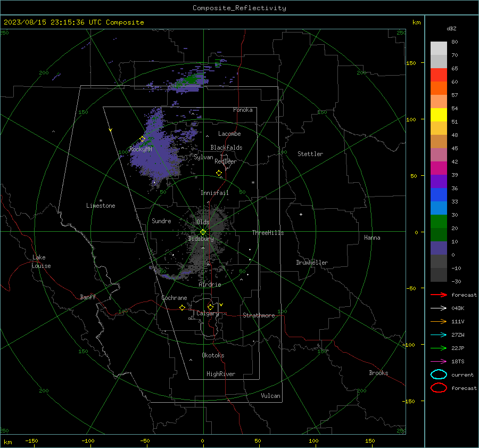Click the Composite_Reflectivity title
Viewport: 479px width, 448px height.
tap(240, 8)
